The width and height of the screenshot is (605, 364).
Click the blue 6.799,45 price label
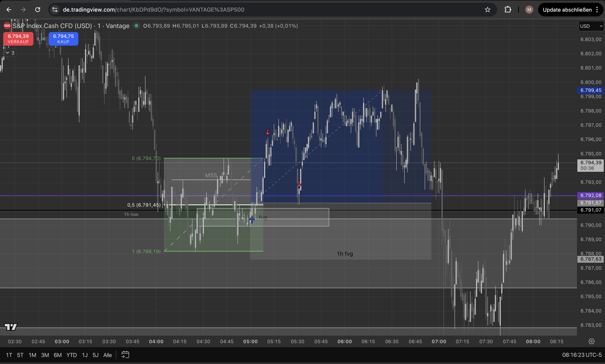(x=591, y=91)
